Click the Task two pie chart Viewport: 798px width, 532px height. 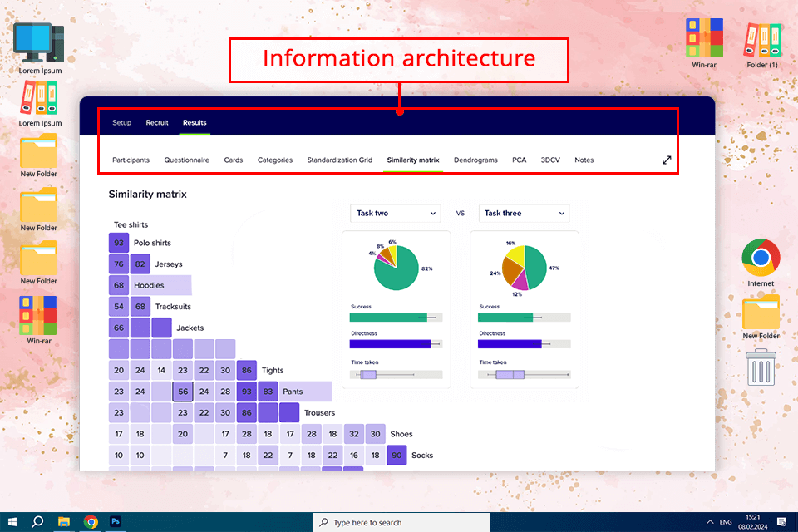point(396,268)
